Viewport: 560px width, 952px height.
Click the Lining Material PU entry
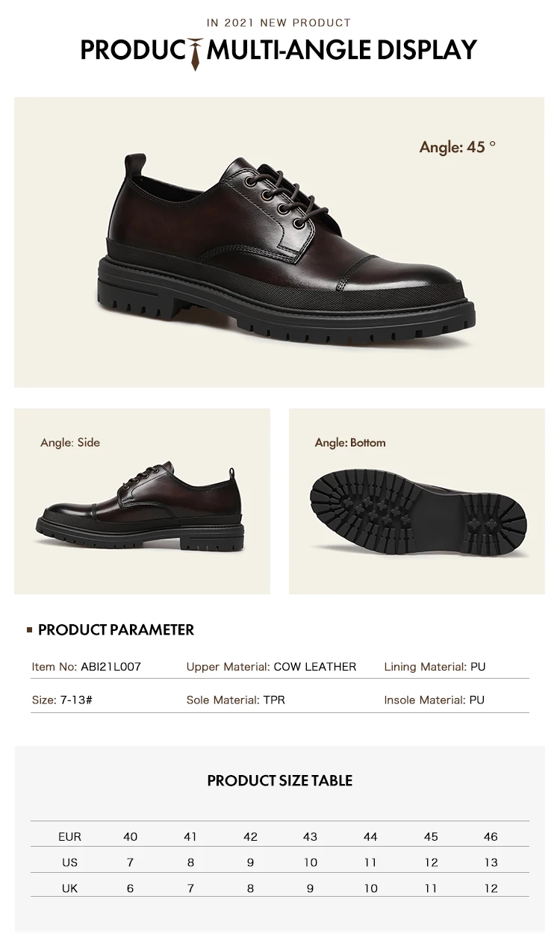point(435,666)
